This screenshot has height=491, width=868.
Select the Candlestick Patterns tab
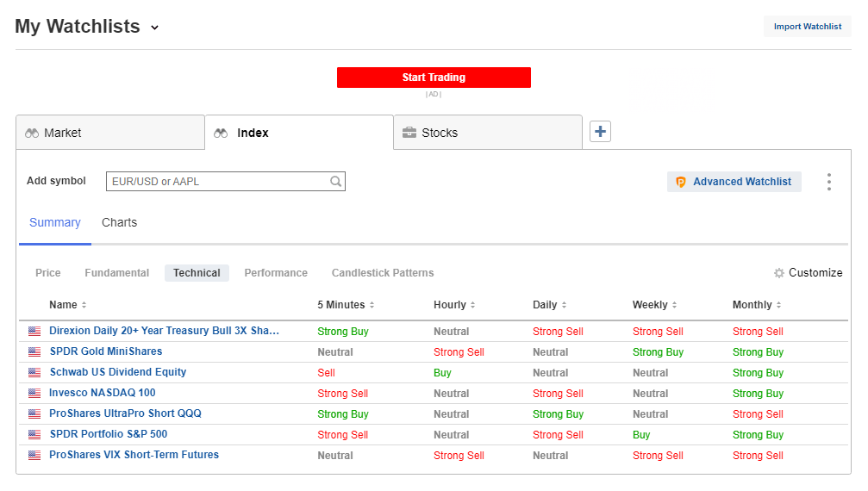pos(383,272)
